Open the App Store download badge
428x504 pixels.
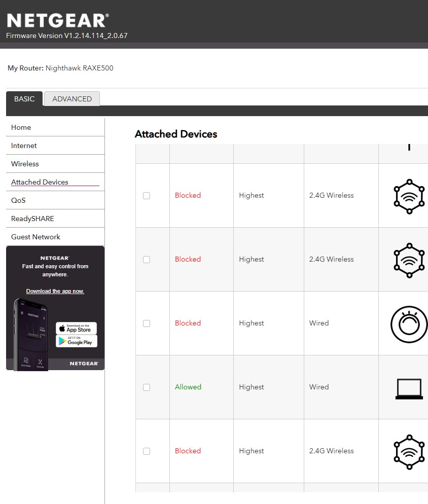click(x=76, y=329)
